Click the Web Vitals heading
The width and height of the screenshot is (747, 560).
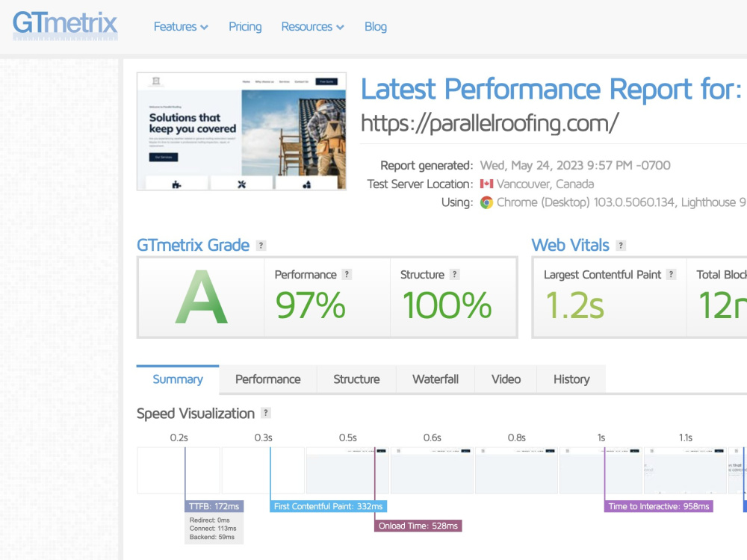point(570,245)
